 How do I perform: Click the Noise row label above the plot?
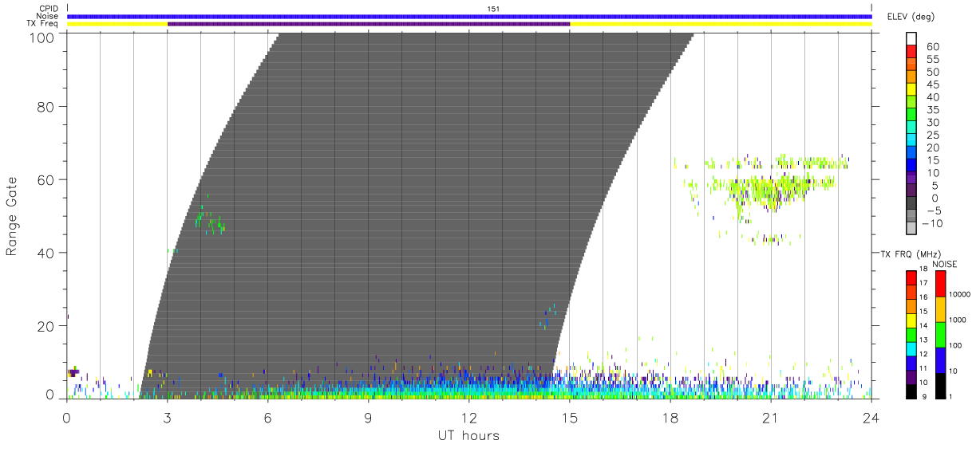point(46,16)
